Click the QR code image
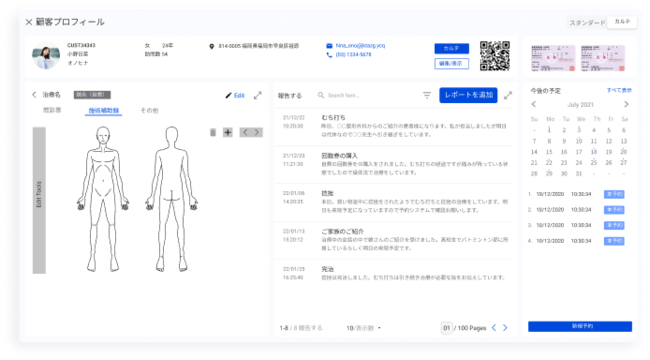This screenshot has width=650, height=360. pyautogui.click(x=495, y=56)
